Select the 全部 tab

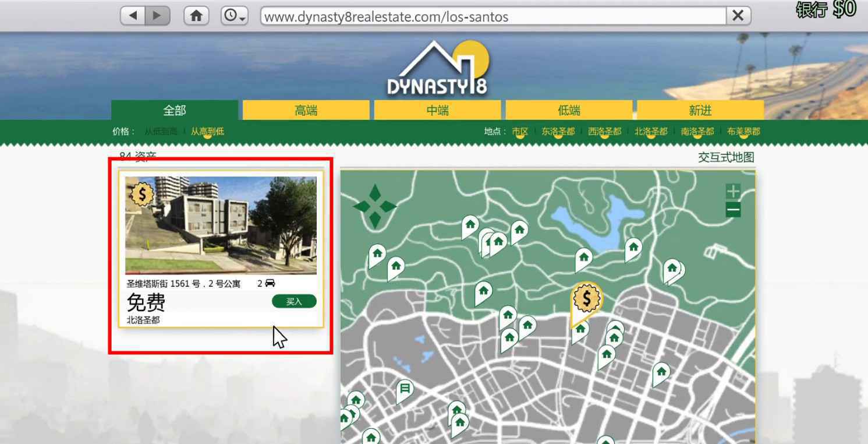(175, 110)
